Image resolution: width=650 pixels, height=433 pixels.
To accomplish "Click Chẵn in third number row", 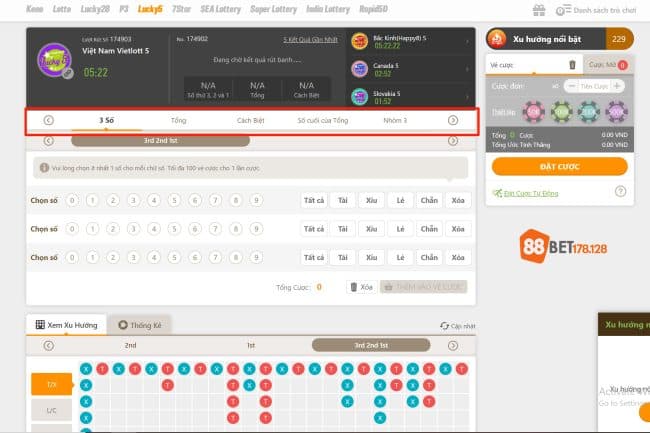I will click(429, 257).
